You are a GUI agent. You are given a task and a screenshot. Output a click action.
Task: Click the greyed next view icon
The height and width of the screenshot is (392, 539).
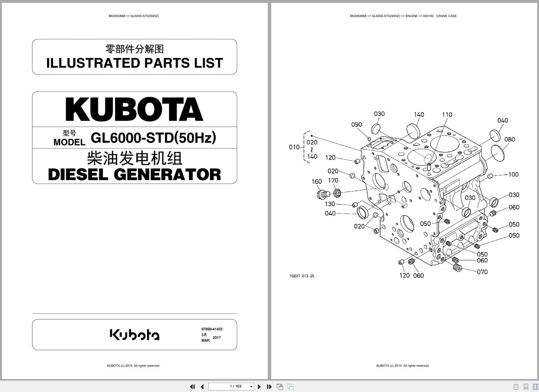point(290,387)
